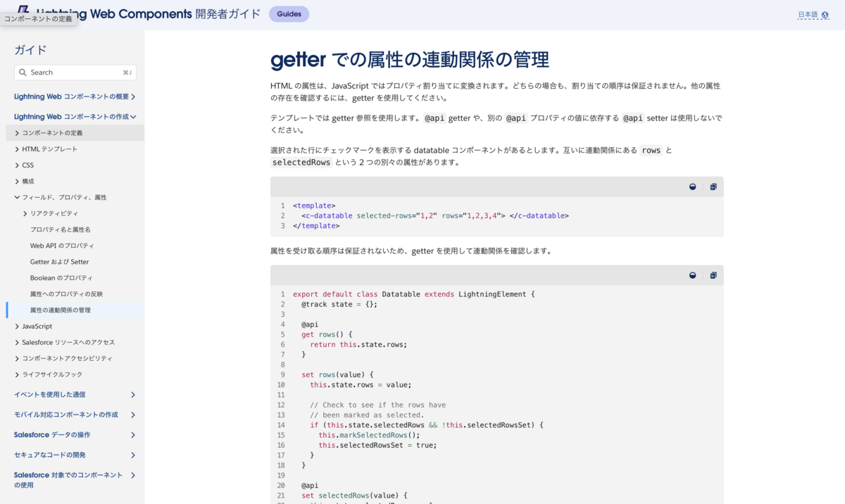The width and height of the screenshot is (845, 504).
Task: Click the code line "set selectedRows(value) {"
Action: pos(354,496)
